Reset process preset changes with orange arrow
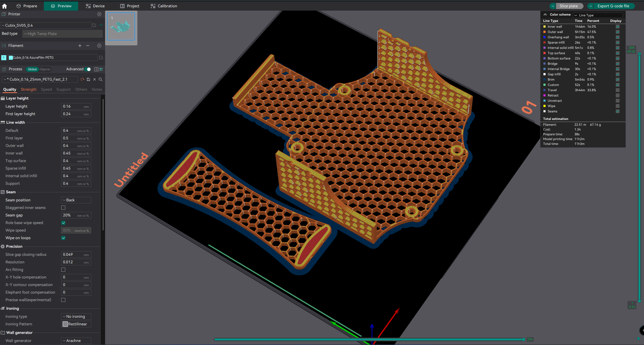The height and width of the screenshot is (345, 644). (82, 79)
